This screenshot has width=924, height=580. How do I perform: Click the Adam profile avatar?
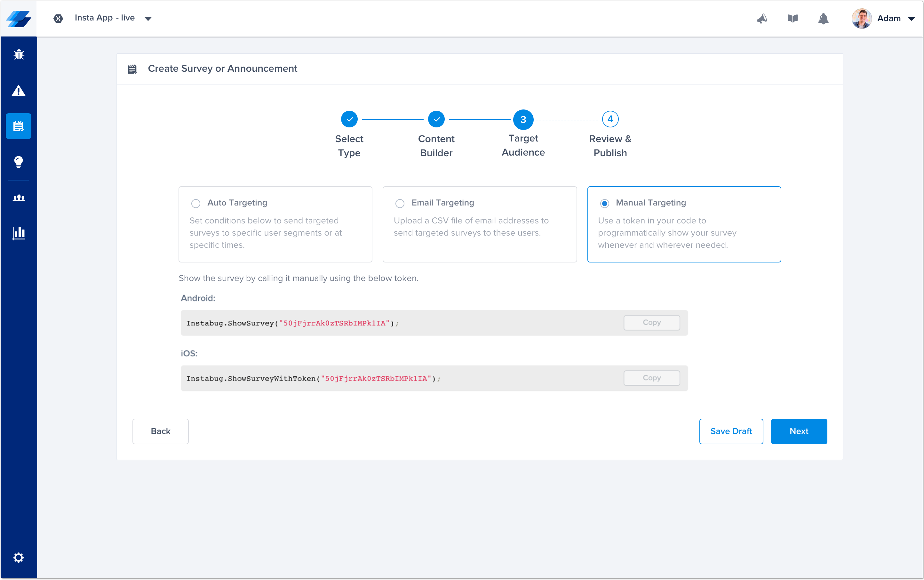(862, 19)
